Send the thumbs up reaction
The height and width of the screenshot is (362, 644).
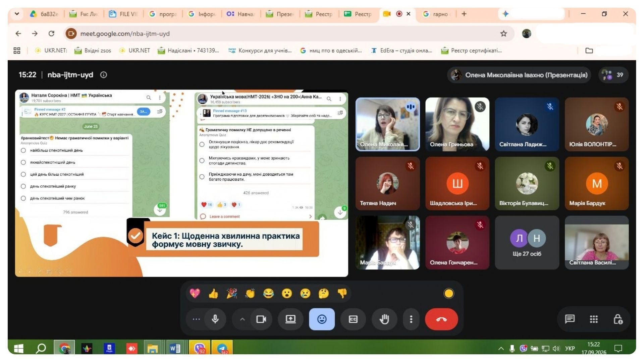coord(213,294)
